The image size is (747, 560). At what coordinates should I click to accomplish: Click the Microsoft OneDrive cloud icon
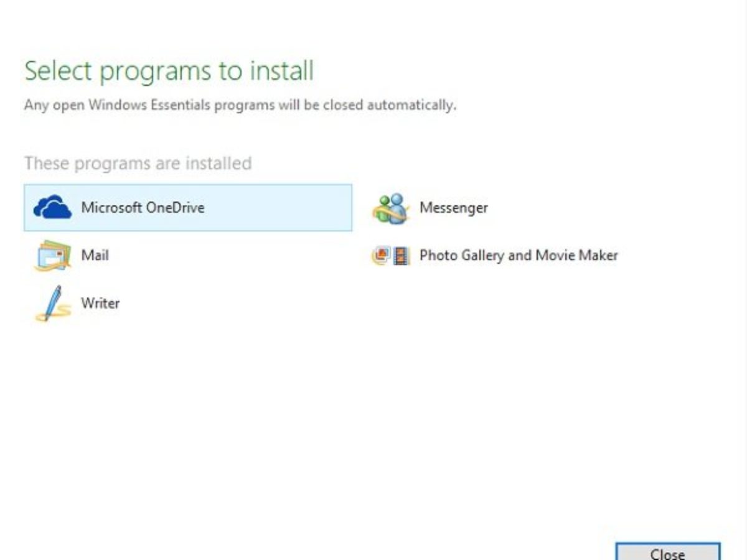(53, 207)
